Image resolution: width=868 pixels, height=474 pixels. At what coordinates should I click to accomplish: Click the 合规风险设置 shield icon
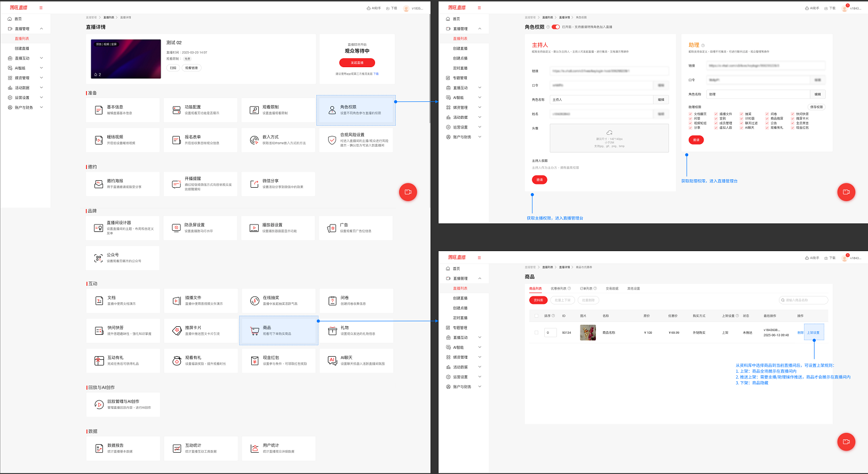(x=332, y=140)
